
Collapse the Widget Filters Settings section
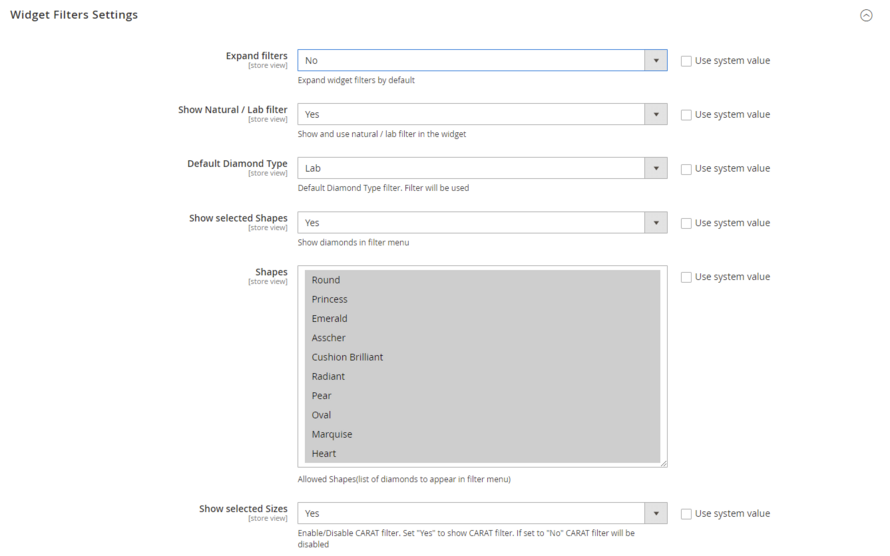click(866, 15)
